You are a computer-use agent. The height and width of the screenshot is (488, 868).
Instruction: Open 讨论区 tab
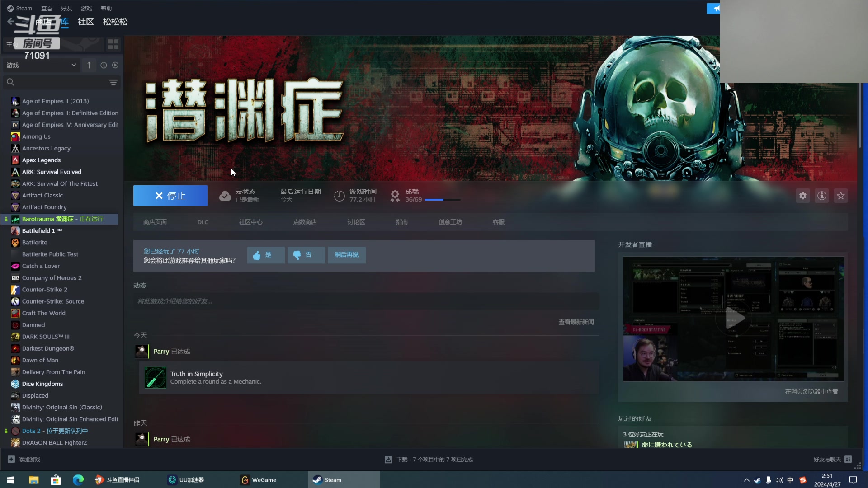356,222
